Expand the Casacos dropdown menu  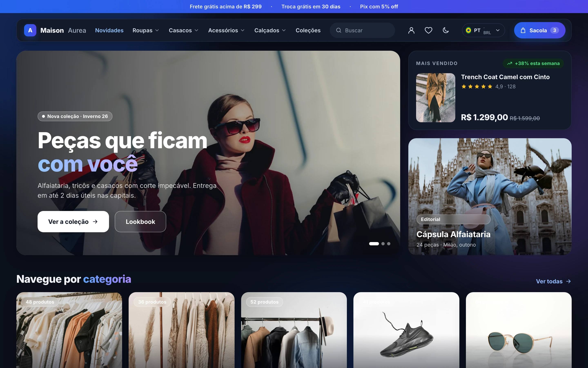[184, 30]
